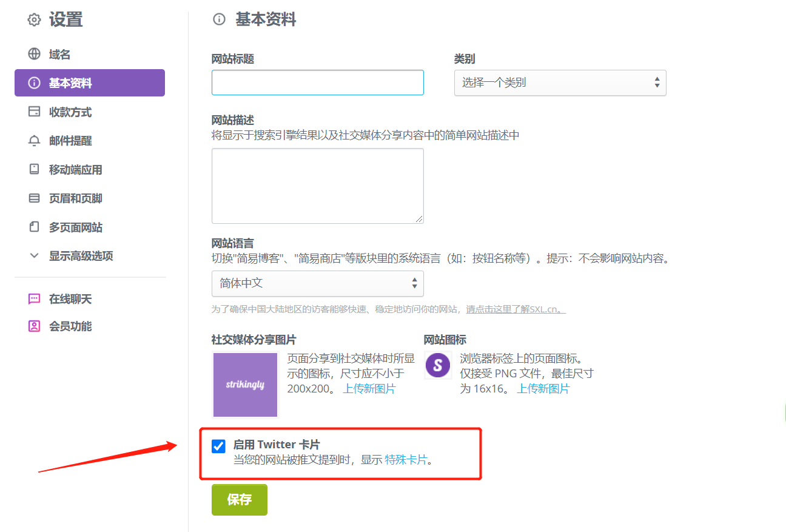This screenshot has height=532, width=786.
Task: Click 上传新图片 link for 网站图标
Action: (543, 389)
